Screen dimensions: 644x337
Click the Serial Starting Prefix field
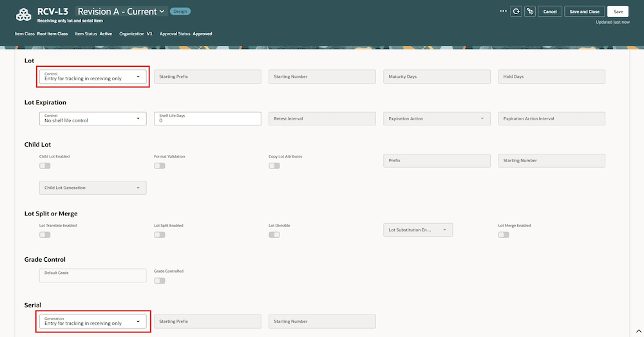207,322
